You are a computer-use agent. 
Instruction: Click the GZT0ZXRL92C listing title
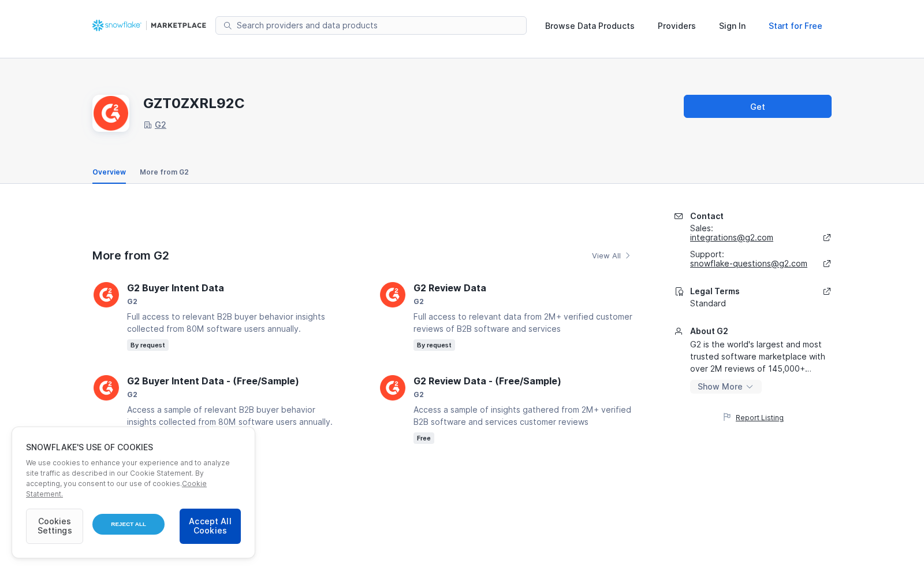(194, 103)
